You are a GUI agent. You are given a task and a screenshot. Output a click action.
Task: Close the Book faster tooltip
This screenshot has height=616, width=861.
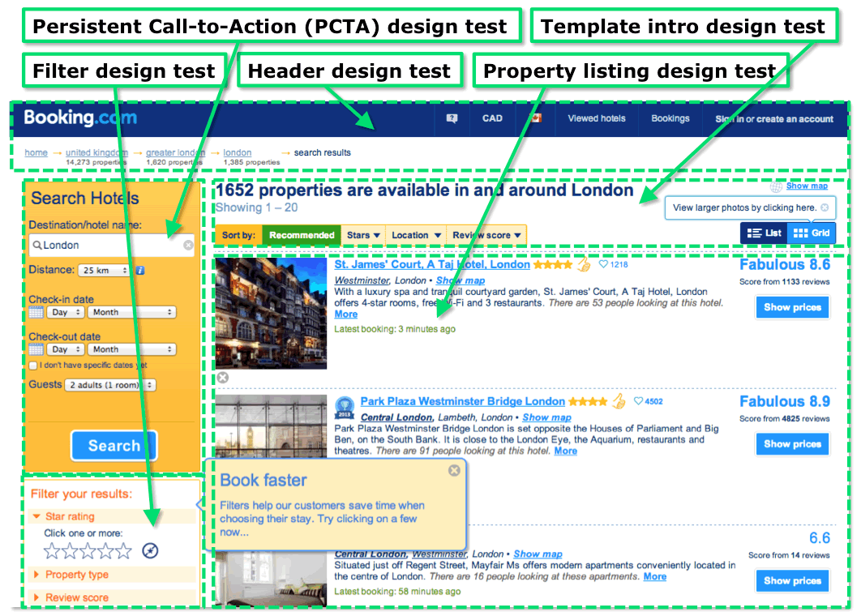point(454,470)
